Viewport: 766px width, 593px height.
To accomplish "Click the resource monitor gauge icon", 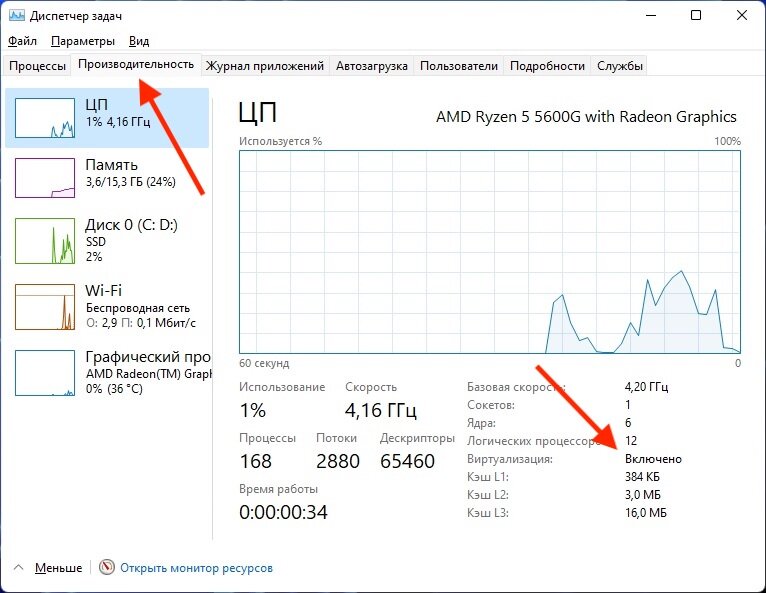I will (106, 567).
